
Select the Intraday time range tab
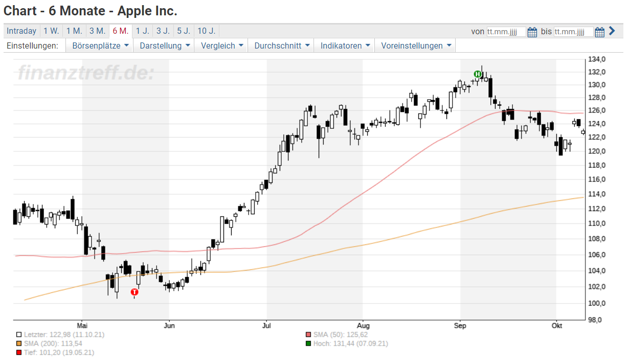click(x=21, y=31)
